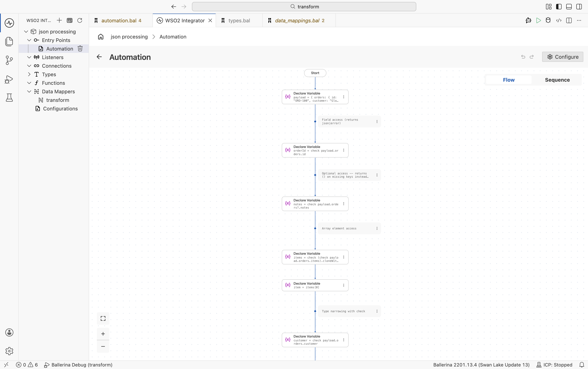Select item = items[0] variable node
The width and height of the screenshot is (588, 369).
coord(315,285)
